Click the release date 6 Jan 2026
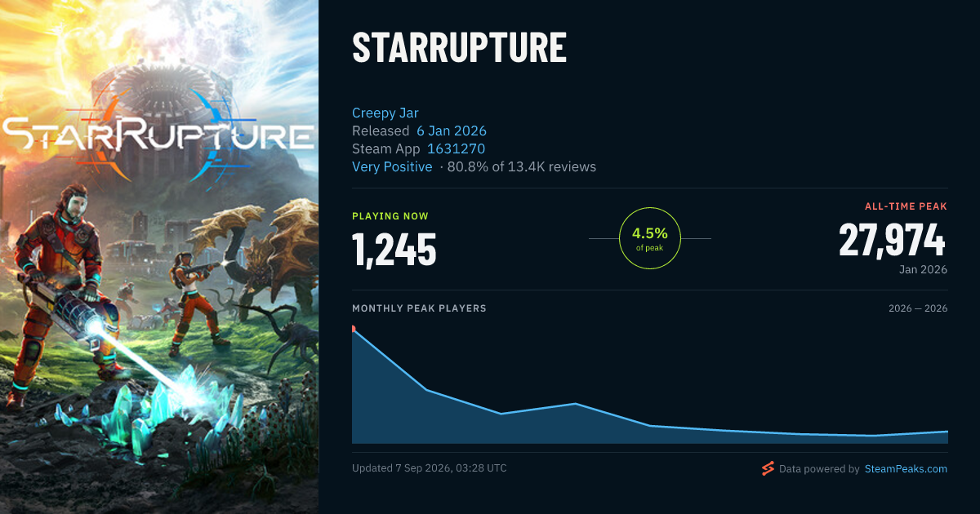Viewport: 980px width, 514px height. point(452,131)
